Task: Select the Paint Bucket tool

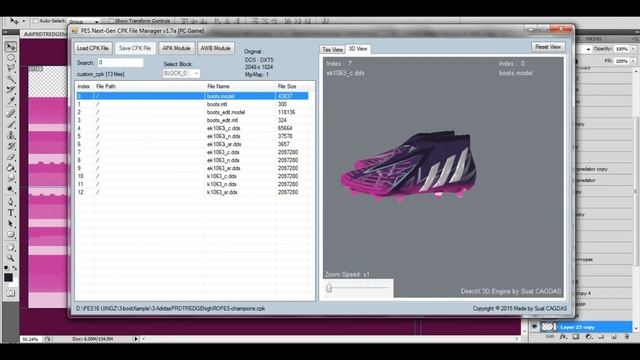Action: (x=11, y=168)
